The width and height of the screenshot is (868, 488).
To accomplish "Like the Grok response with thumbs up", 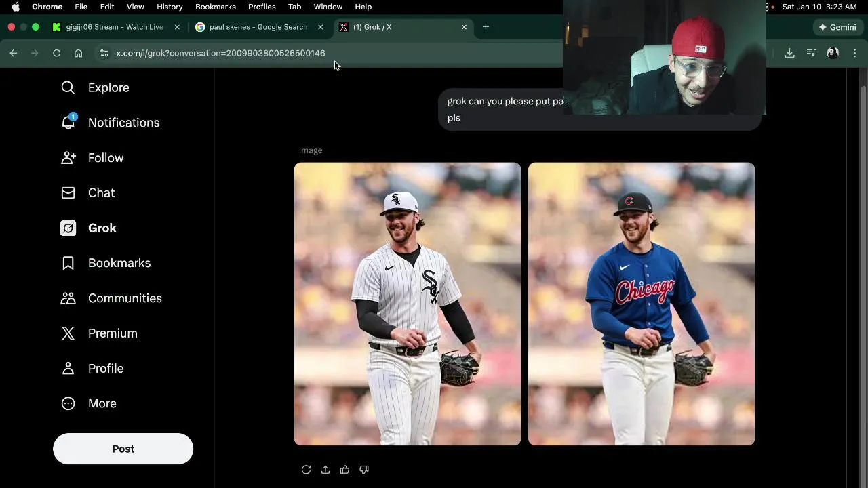I will [x=344, y=470].
